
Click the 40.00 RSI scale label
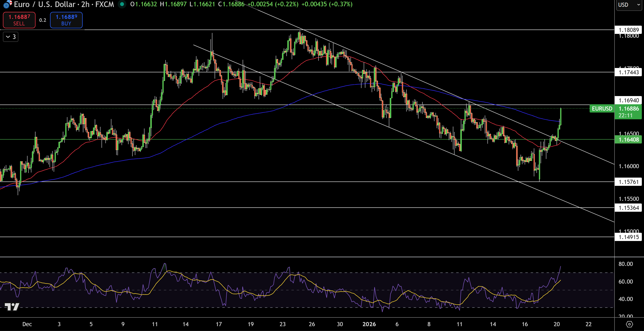click(625, 299)
